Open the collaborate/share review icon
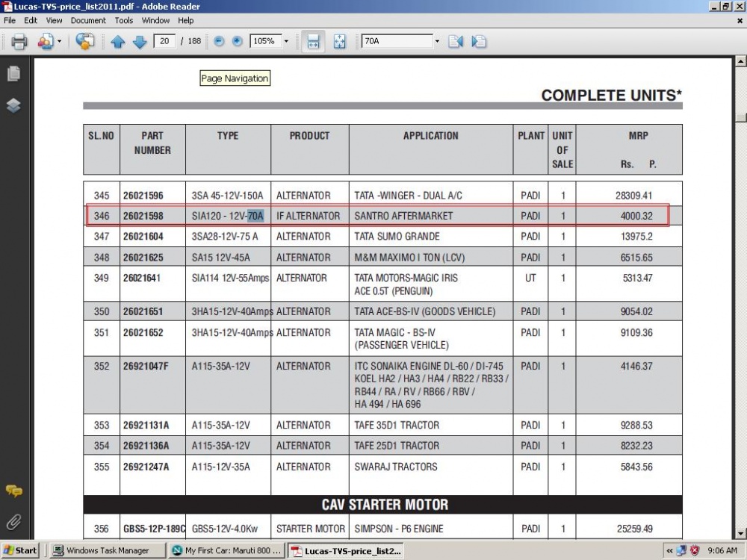Viewport: 747px width, 560px height. coord(46,41)
